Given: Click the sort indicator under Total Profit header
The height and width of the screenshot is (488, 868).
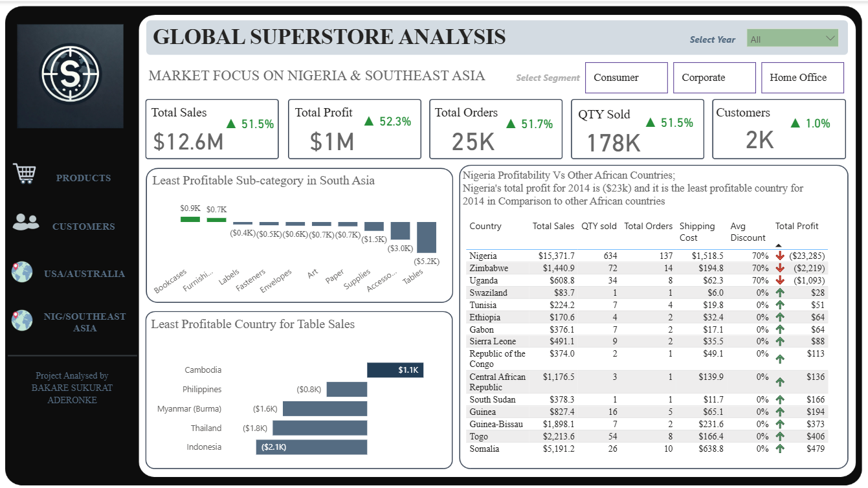Looking at the screenshot, I should [778, 246].
